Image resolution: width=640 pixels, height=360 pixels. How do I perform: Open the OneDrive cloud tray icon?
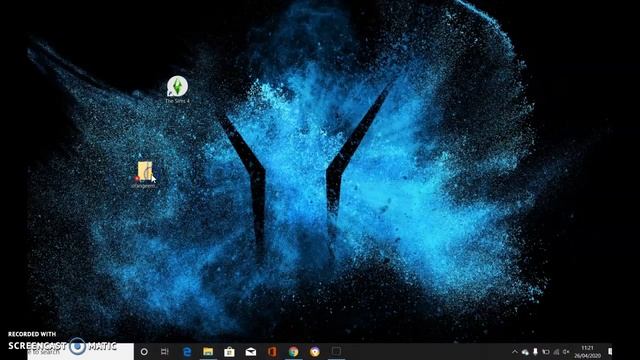click(525, 352)
